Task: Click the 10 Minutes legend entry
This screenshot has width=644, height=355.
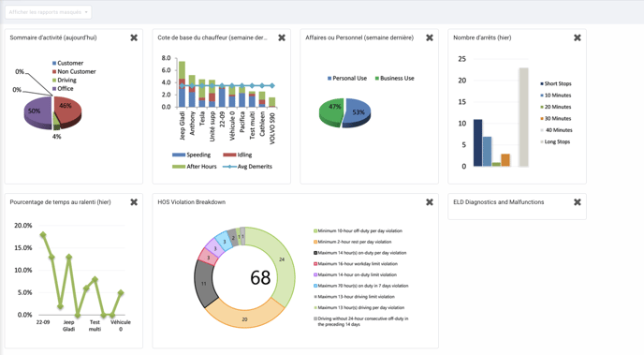Action: [556, 96]
